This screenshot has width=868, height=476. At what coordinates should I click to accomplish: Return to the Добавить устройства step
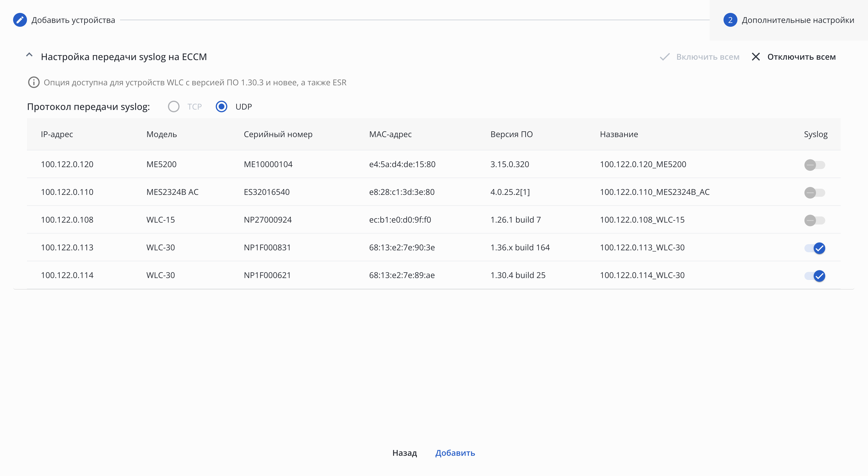tap(73, 20)
